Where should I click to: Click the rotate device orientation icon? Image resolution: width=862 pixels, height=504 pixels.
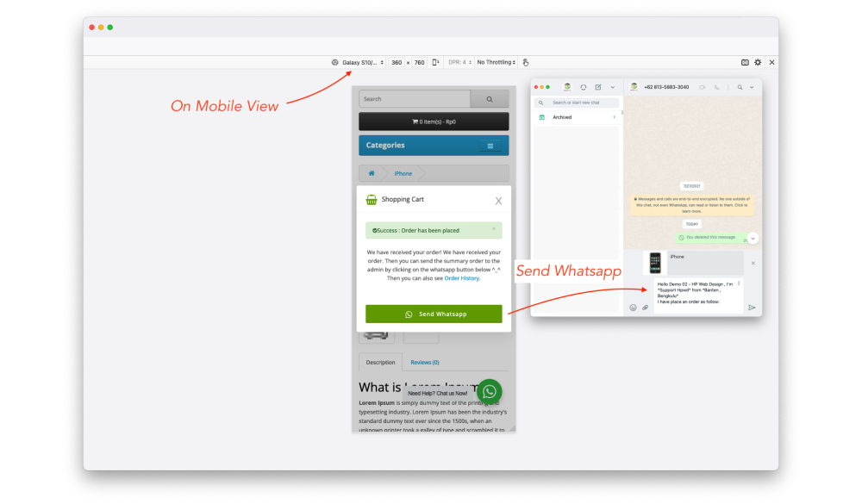[436, 62]
